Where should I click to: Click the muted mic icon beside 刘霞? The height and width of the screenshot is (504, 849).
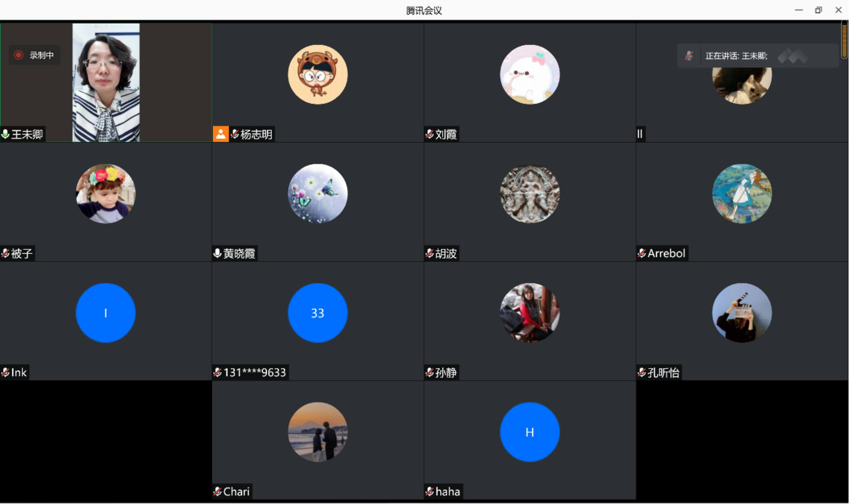(x=430, y=134)
